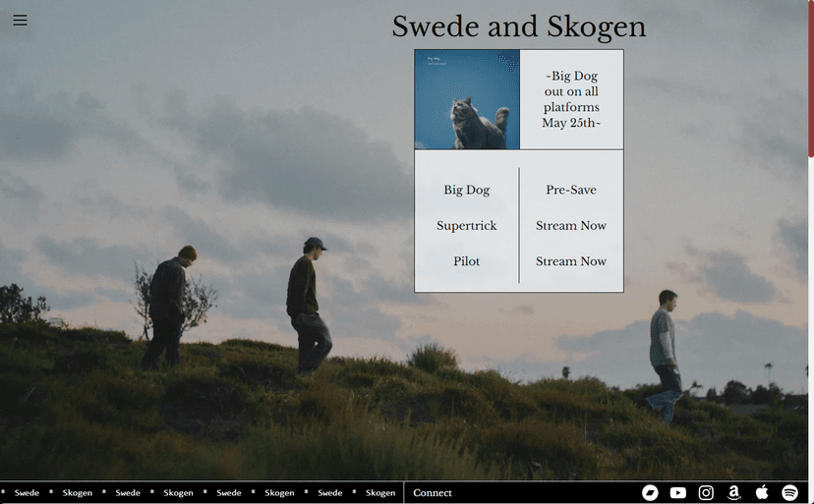
Task: Visit the Instagram profile icon
Action: click(x=706, y=492)
